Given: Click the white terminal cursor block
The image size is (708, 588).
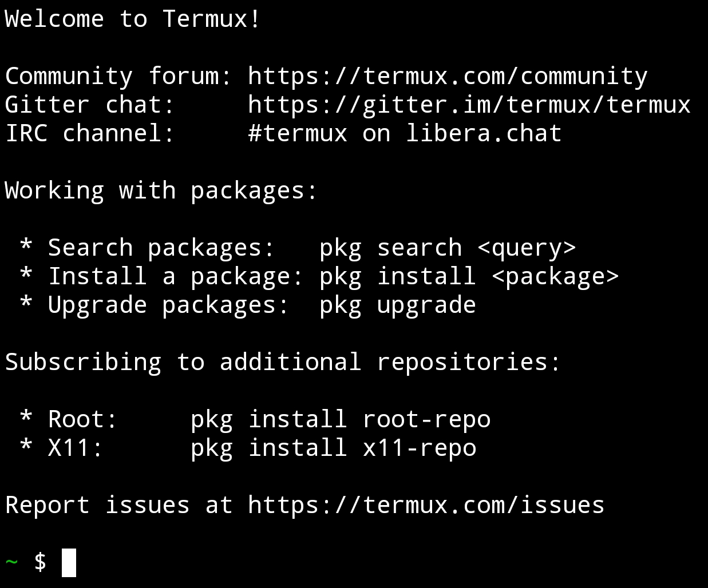Looking at the screenshot, I should pyautogui.click(x=69, y=563).
